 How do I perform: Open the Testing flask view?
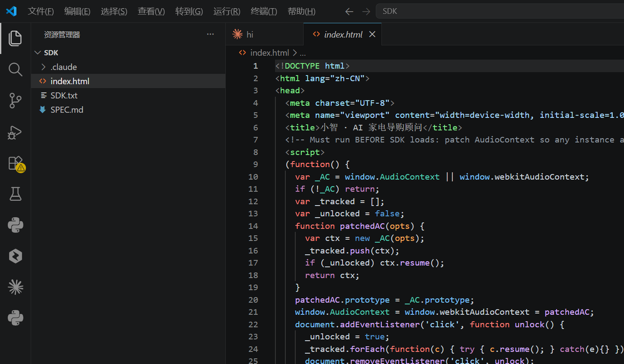click(x=16, y=194)
